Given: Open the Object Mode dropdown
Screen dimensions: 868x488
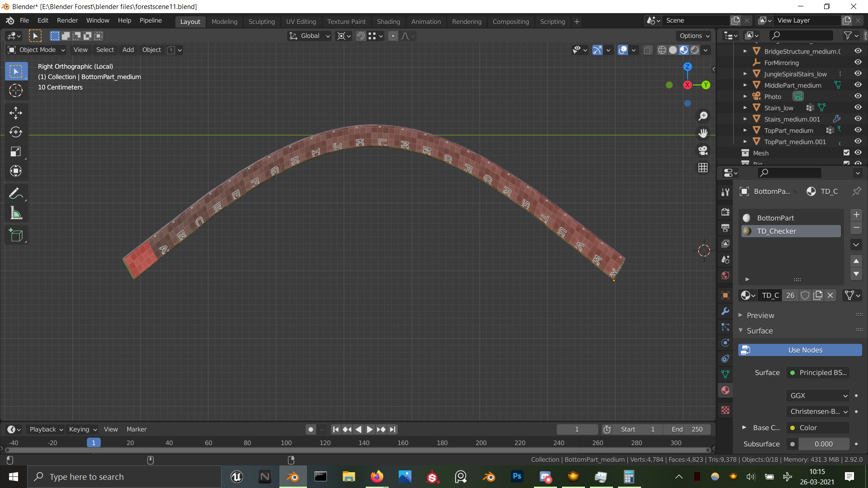Looking at the screenshot, I should 37,50.
